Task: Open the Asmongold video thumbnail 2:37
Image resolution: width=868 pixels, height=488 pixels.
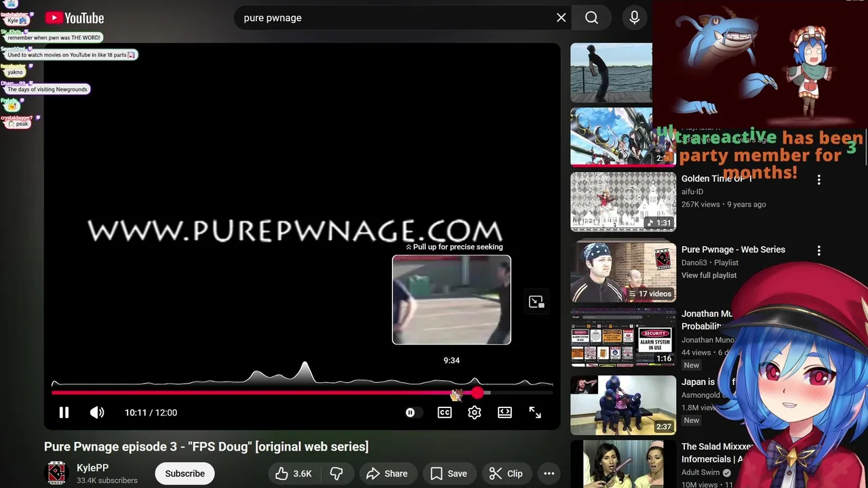Action: [x=623, y=405]
